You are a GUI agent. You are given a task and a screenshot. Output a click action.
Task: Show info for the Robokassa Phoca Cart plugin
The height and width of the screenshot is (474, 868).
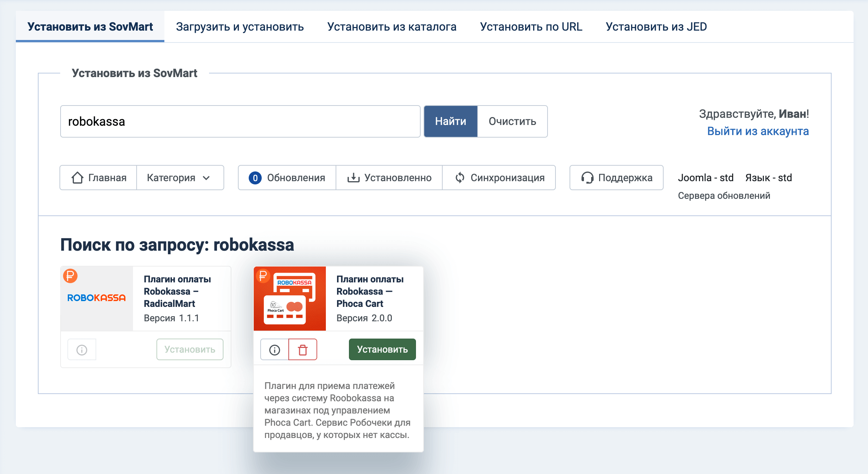coord(274,349)
